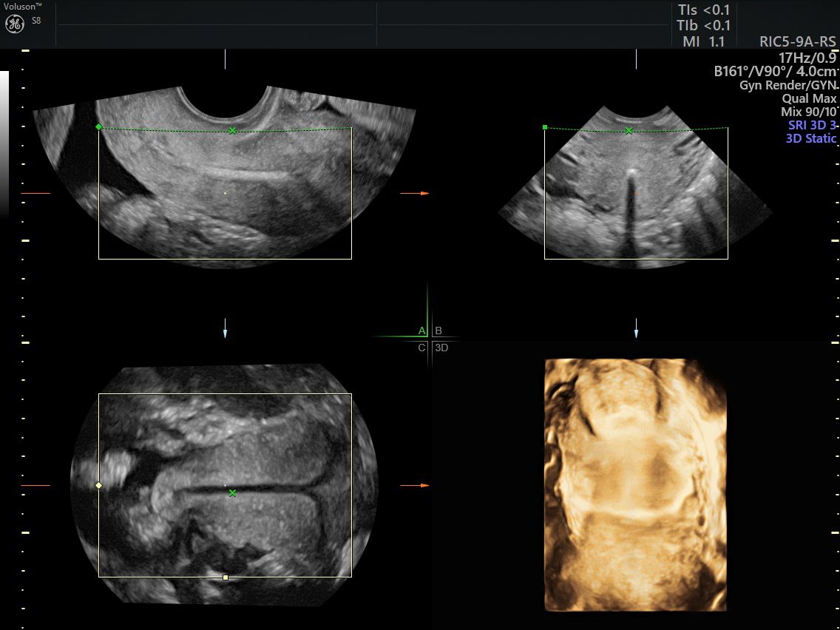Select quadrant B in the view selector

[x=438, y=331]
